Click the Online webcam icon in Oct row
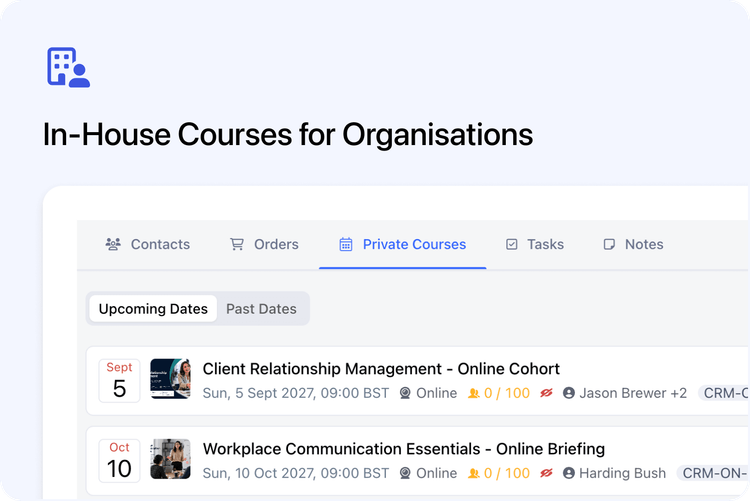Viewport: 750px width, 501px height. 405,473
